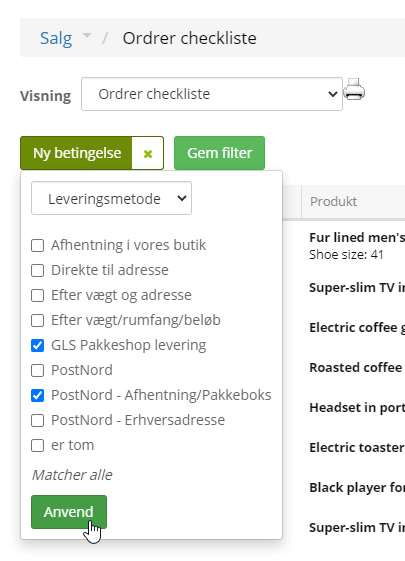
Task: Click the Anvend button
Action: coord(69,512)
